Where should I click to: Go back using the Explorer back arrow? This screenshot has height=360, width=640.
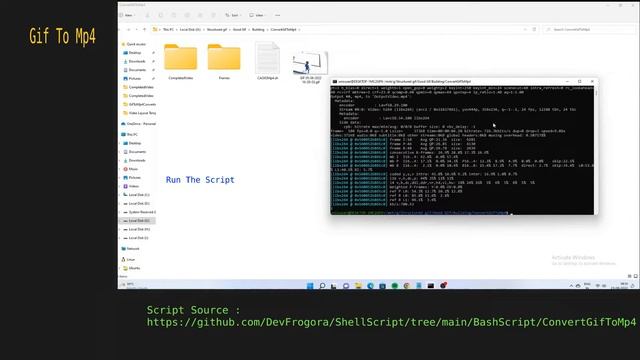[x=120, y=29]
